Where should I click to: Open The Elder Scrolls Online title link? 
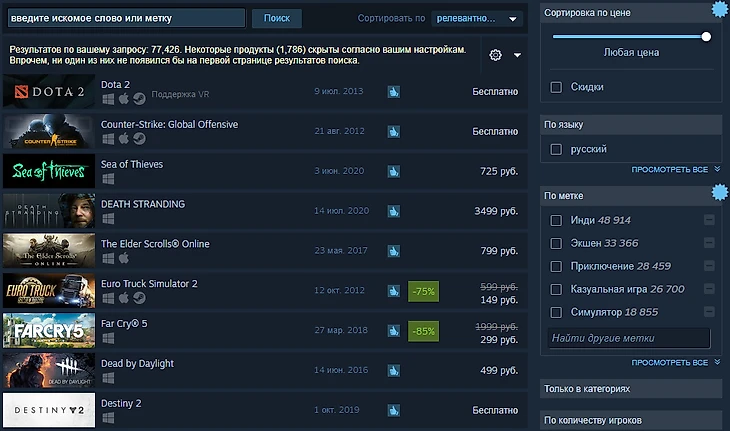click(155, 244)
